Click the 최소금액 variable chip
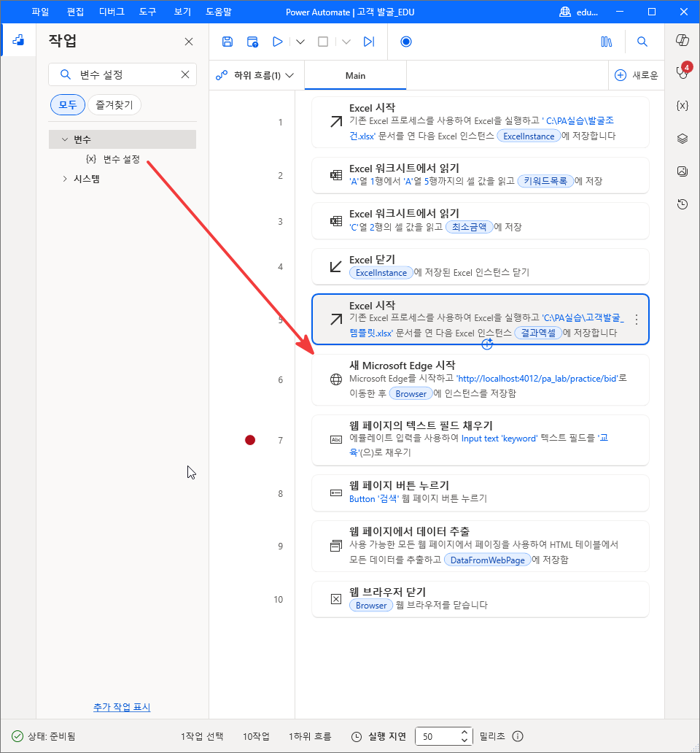Viewport: 700px width, 753px height. [x=470, y=227]
